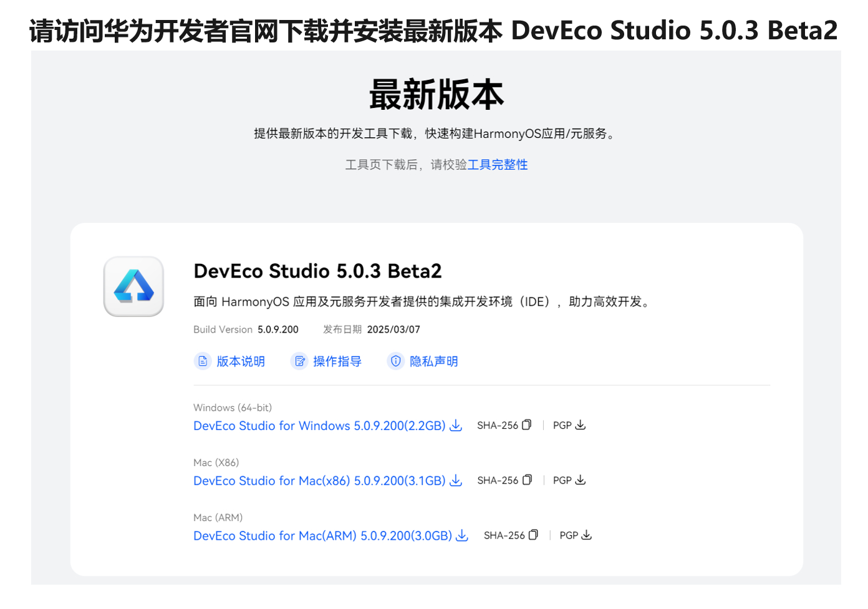This screenshot has width=868, height=609.
Task: Click the Mac(ARM) package download arrow icon
Action: coord(462,535)
